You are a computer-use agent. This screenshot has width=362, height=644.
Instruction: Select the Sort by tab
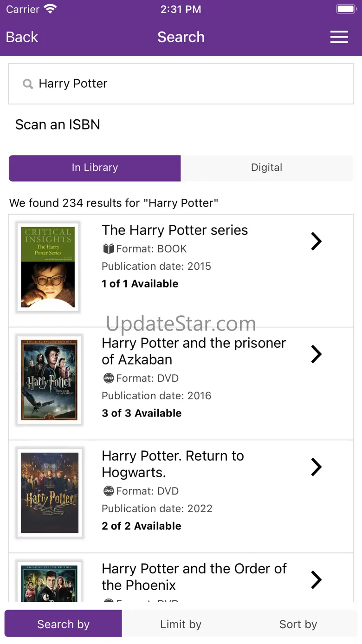(x=298, y=624)
